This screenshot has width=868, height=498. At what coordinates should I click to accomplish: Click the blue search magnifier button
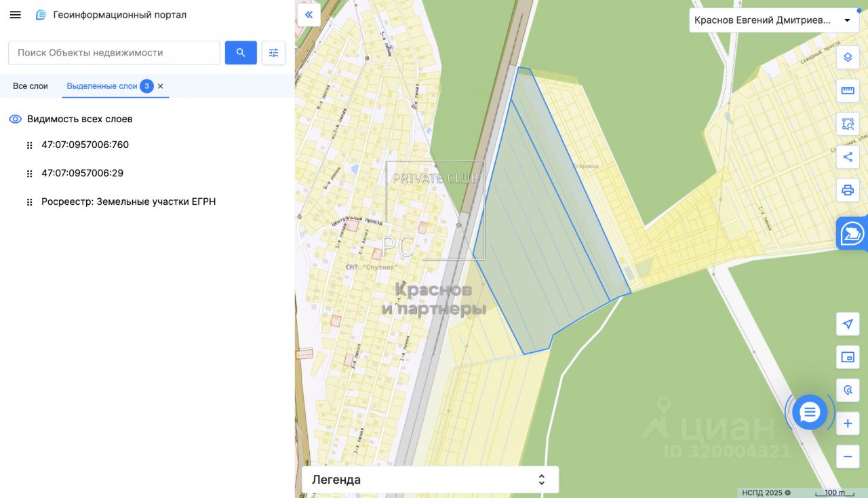tap(241, 53)
